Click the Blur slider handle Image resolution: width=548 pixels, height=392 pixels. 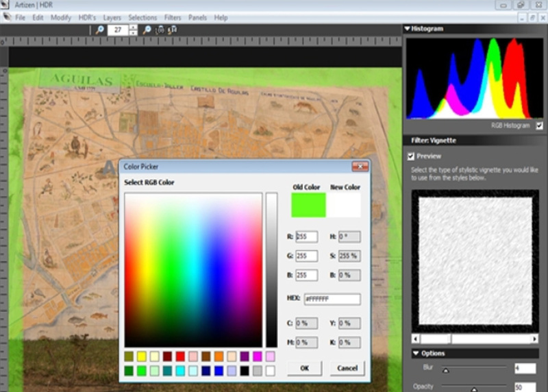click(446, 370)
